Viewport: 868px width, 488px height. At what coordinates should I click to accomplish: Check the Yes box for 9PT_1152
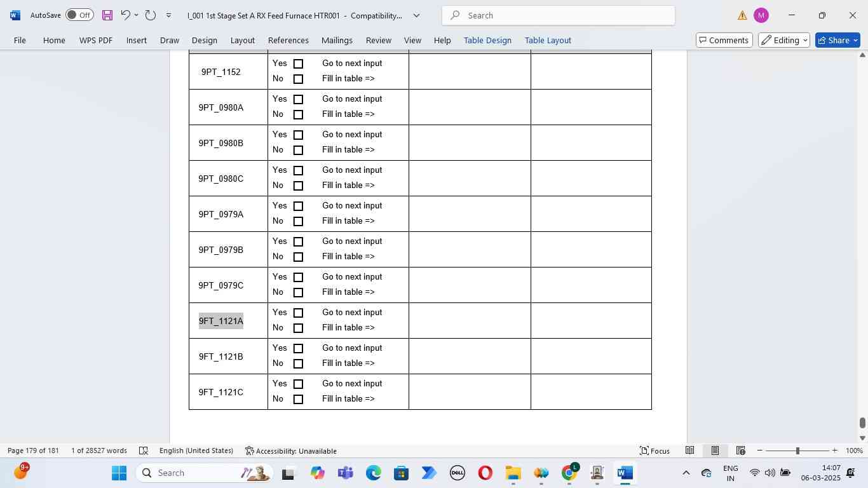pyautogui.click(x=298, y=64)
